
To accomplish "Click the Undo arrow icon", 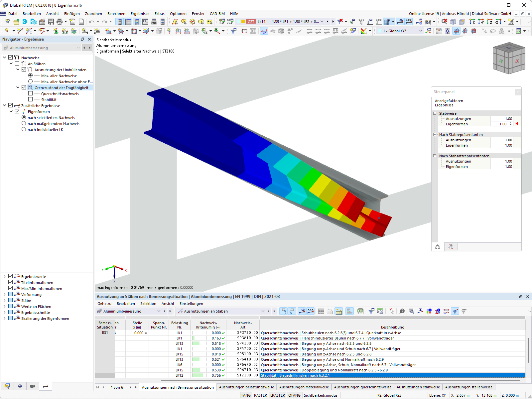I will [91, 22].
